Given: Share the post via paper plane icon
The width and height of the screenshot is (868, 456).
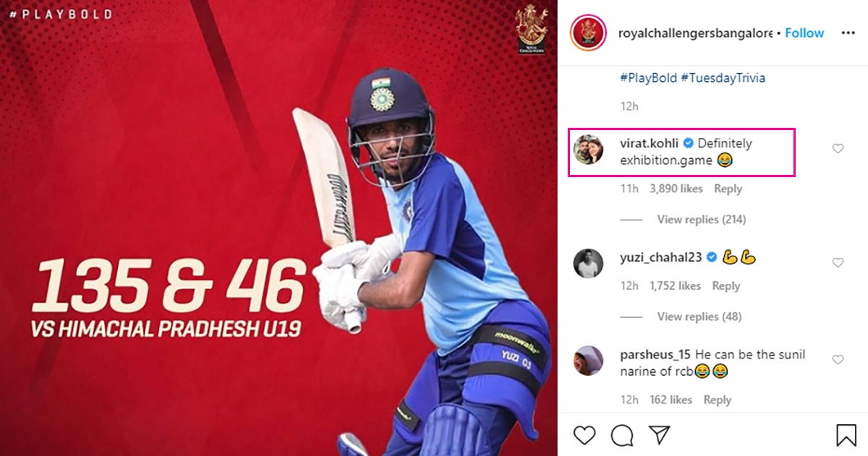Looking at the screenshot, I should tap(659, 434).
